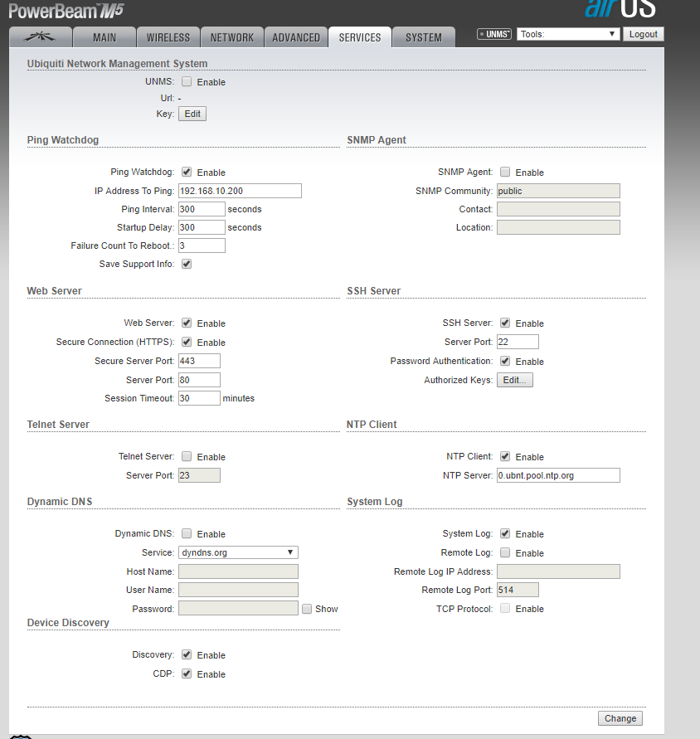Screen dimensions: 700x739
Task: Click the Device Discovery section heading
Action: tap(68, 623)
